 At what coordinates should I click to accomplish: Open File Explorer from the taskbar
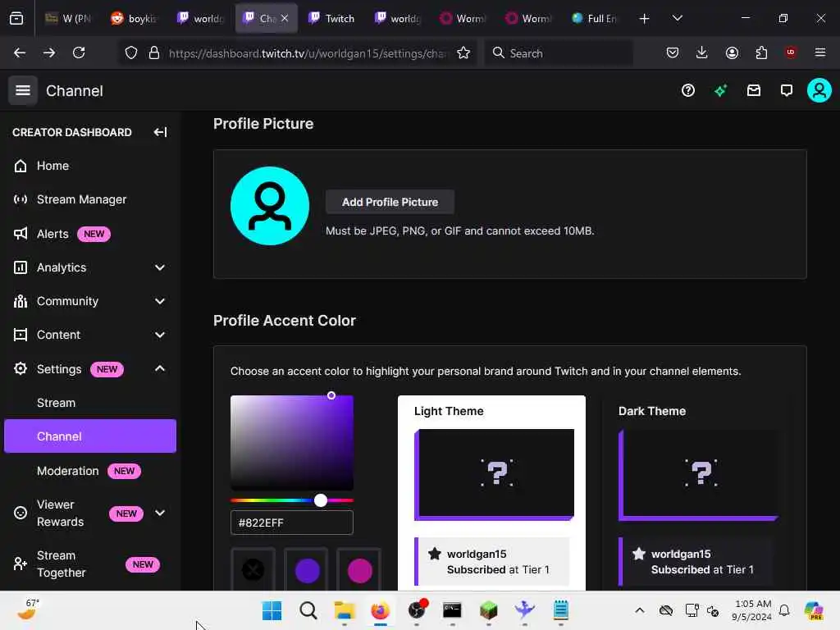point(344,610)
